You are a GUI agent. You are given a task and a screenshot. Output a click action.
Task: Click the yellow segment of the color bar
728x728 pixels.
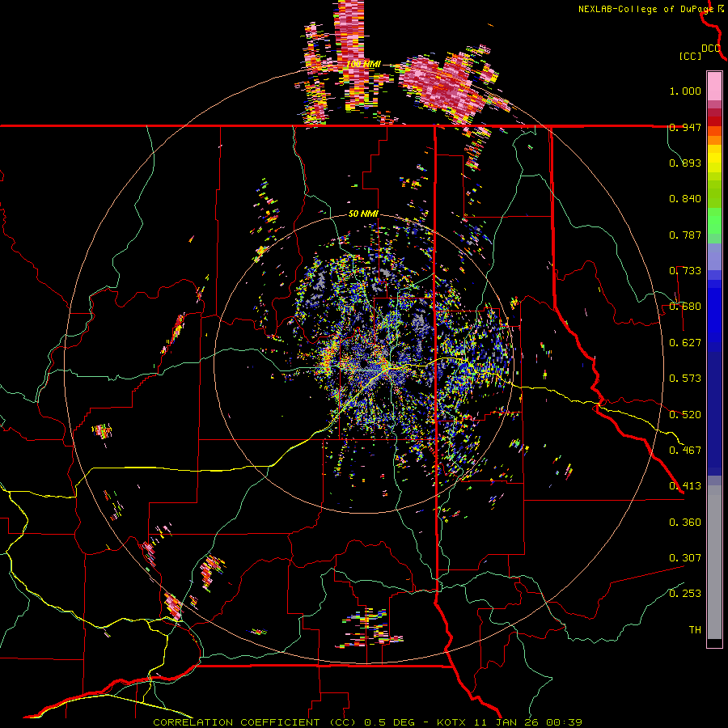coord(714,159)
